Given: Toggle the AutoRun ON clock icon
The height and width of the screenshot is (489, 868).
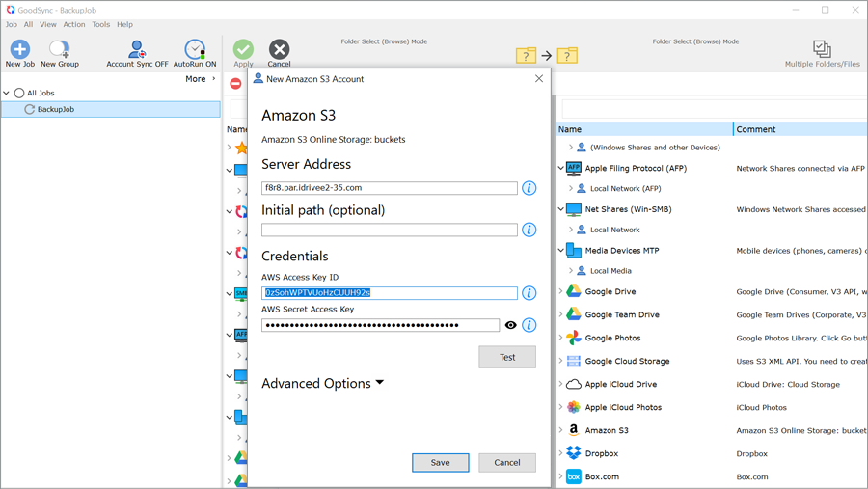Looking at the screenshot, I should pos(195,49).
